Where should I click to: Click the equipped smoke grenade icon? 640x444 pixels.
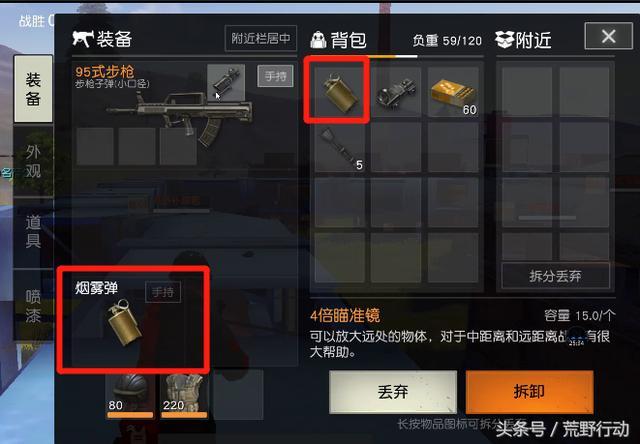tap(124, 323)
